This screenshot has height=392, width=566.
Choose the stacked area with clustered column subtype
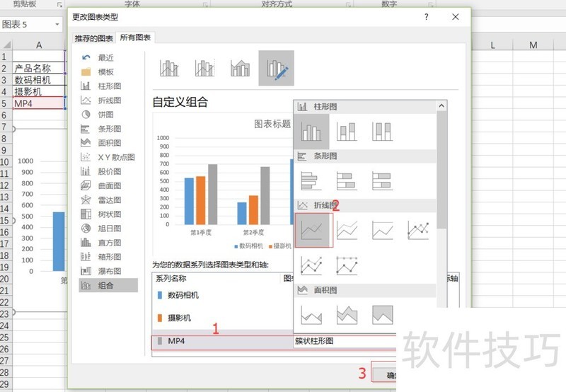point(241,68)
